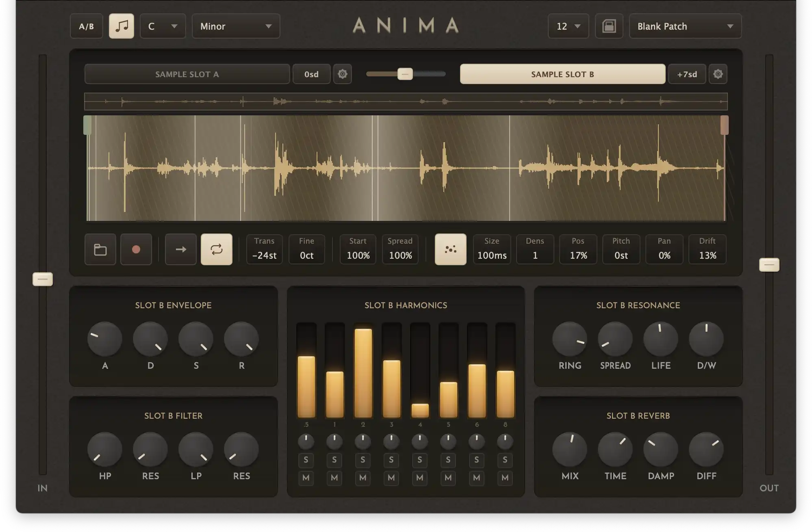The height and width of the screenshot is (532, 812).
Task: Click the save patch disk icon
Action: 609,26
